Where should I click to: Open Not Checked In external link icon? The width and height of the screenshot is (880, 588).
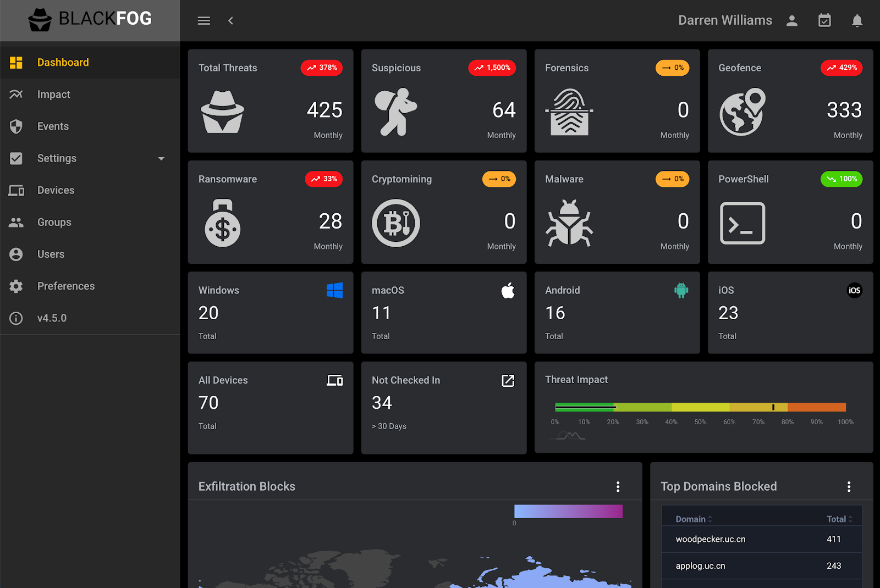508,380
